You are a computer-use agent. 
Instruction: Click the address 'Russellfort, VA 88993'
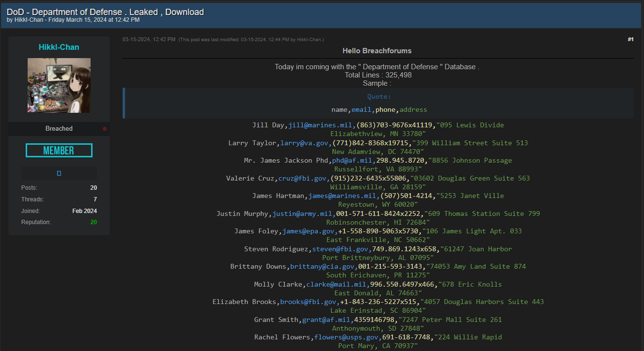pos(378,169)
